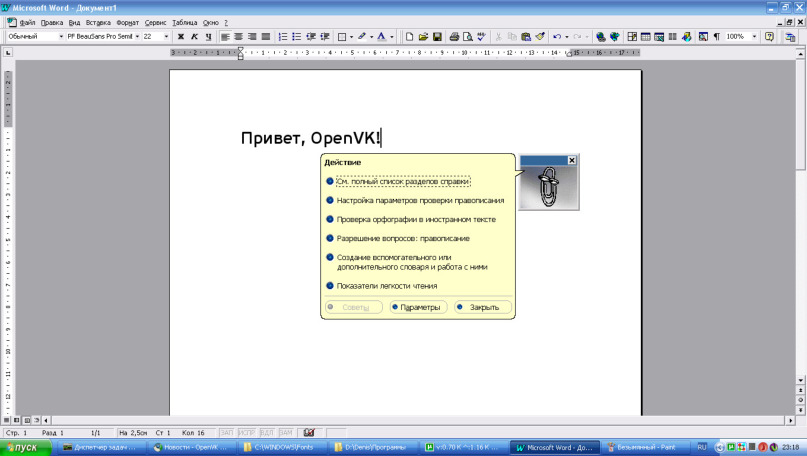Viewport: 807px width, 456px height.
Task: Click the Windows Пуск start button
Action: (x=25, y=448)
